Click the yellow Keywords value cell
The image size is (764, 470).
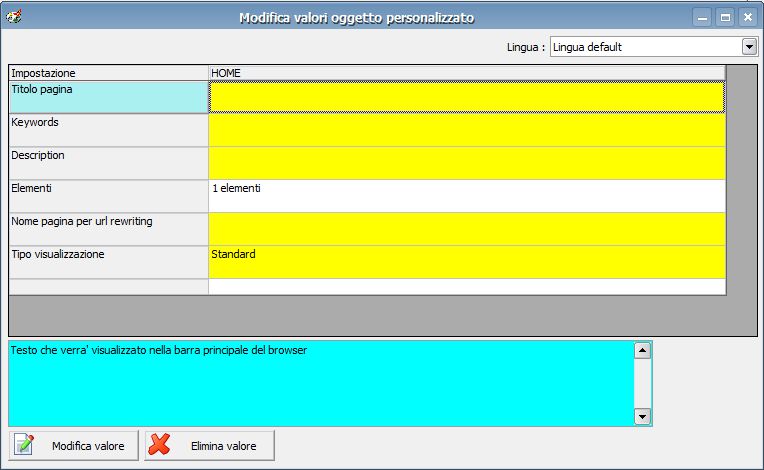[467, 131]
